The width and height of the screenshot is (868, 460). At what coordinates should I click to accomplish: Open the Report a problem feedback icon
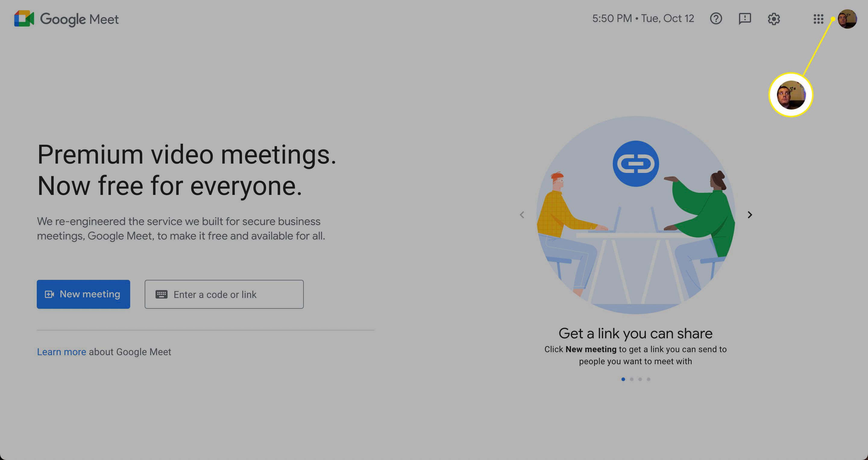[745, 18]
